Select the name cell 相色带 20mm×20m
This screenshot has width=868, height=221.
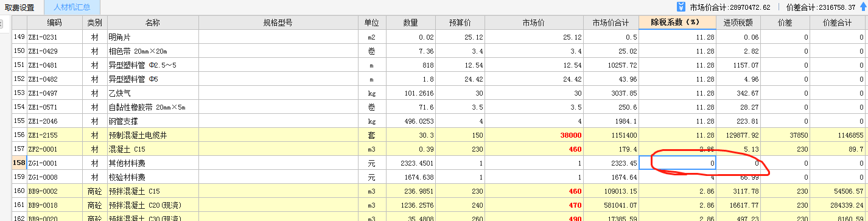tap(153, 51)
